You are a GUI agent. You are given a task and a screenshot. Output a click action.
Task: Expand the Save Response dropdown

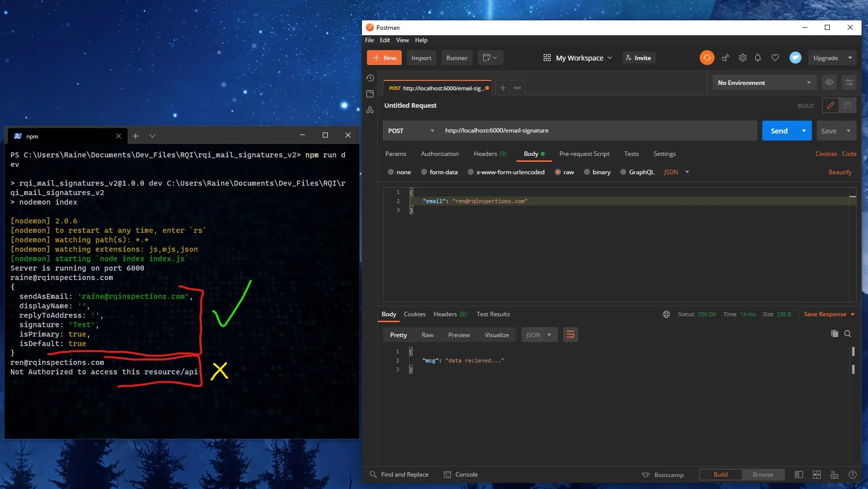point(853,314)
